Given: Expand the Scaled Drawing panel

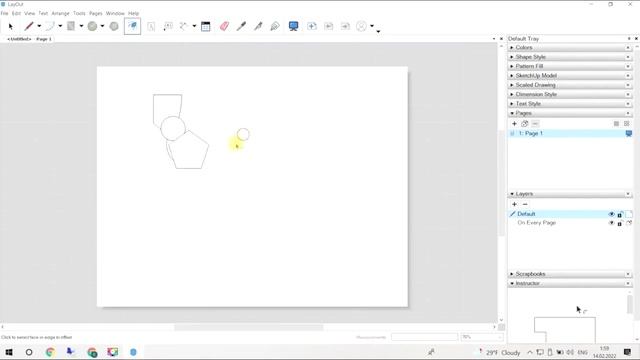Looking at the screenshot, I should coord(570,85).
